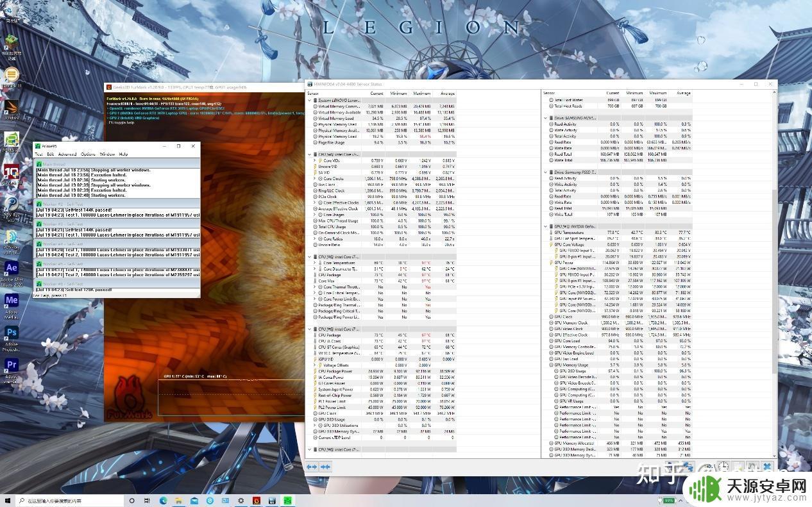Close HWiNFO sensors with red X icon
The height and width of the screenshot is (507, 812).
click(767, 467)
